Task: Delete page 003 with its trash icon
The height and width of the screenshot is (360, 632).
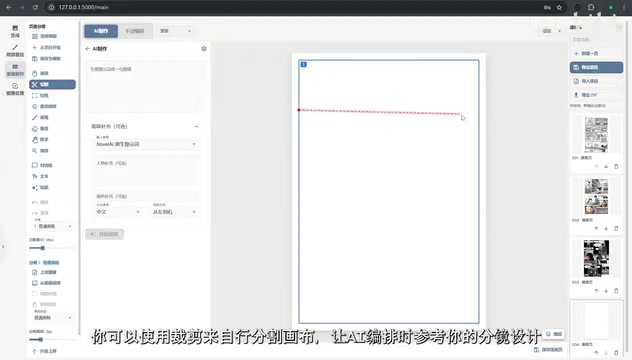Action: [616, 290]
